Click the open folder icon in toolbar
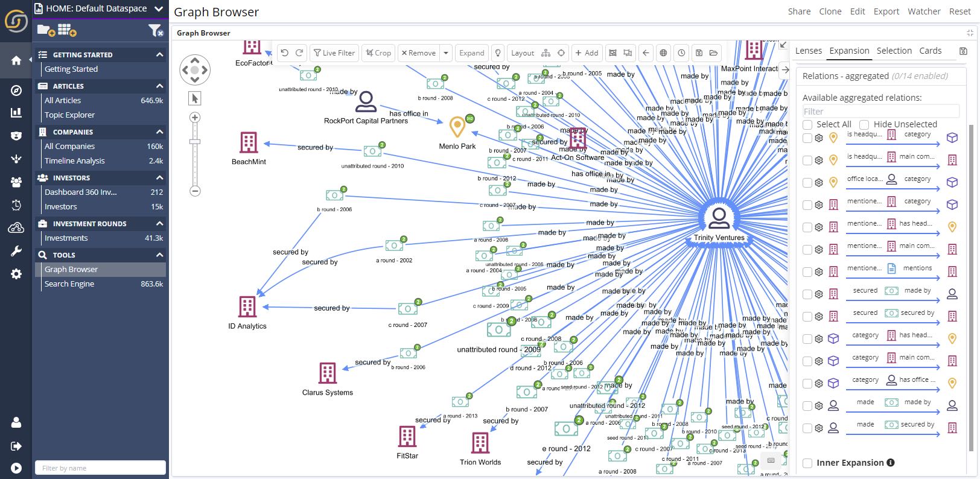 click(713, 53)
